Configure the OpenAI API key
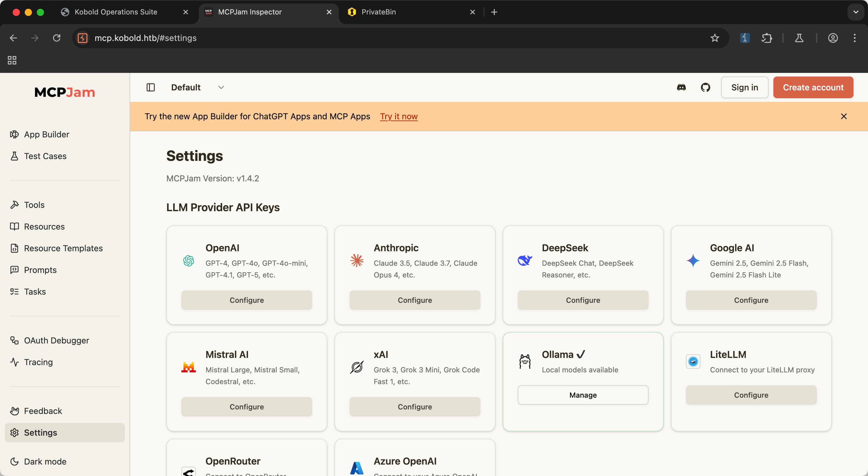 (x=247, y=300)
